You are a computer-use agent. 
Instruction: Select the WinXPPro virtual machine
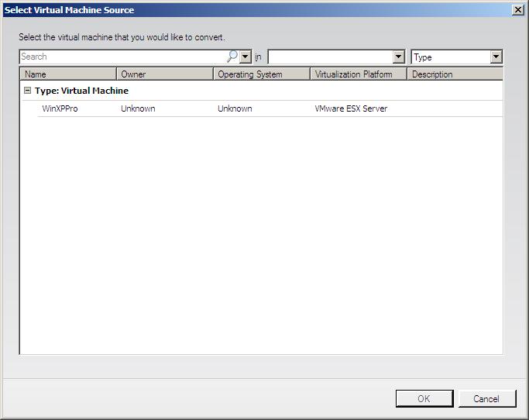click(x=60, y=108)
